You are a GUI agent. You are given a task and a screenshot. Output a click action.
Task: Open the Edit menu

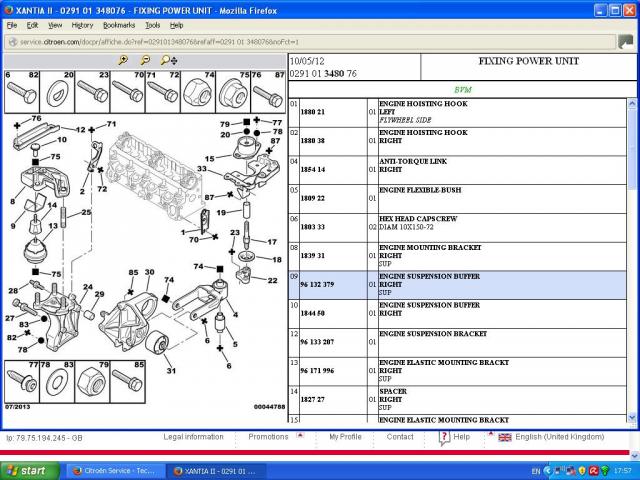(32, 25)
